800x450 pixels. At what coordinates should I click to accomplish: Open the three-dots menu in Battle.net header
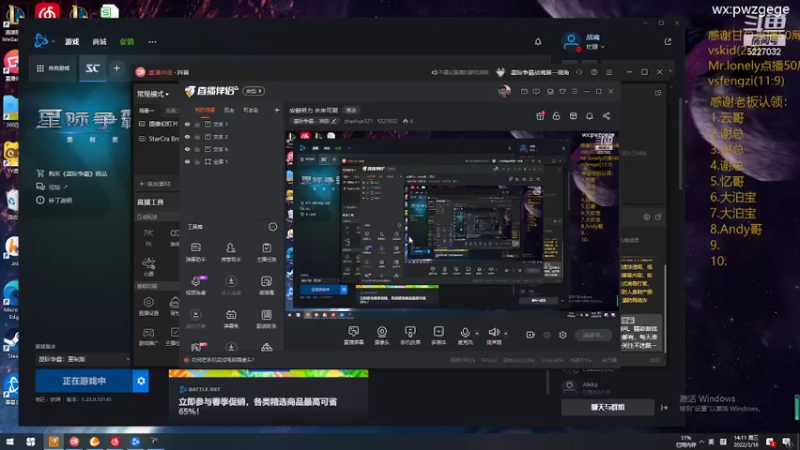click(x=152, y=42)
